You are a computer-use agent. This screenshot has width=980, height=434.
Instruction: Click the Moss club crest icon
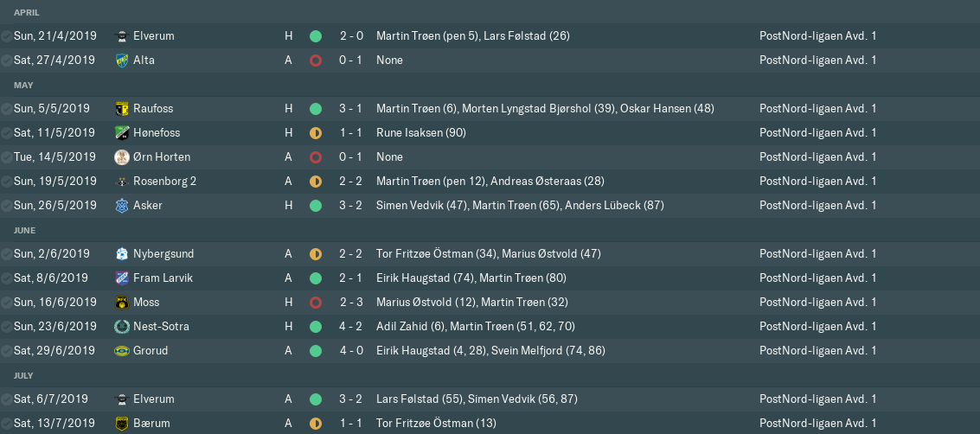click(121, 303)
